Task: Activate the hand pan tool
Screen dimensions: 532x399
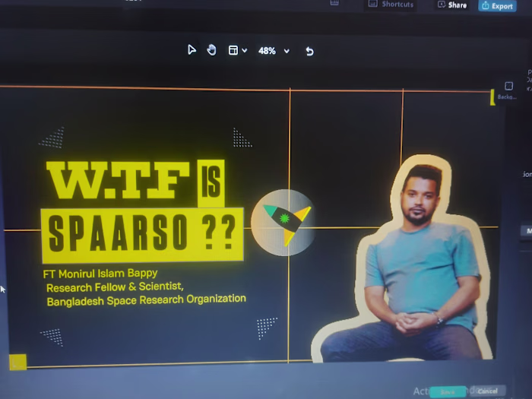Action: tap(211, 50)
